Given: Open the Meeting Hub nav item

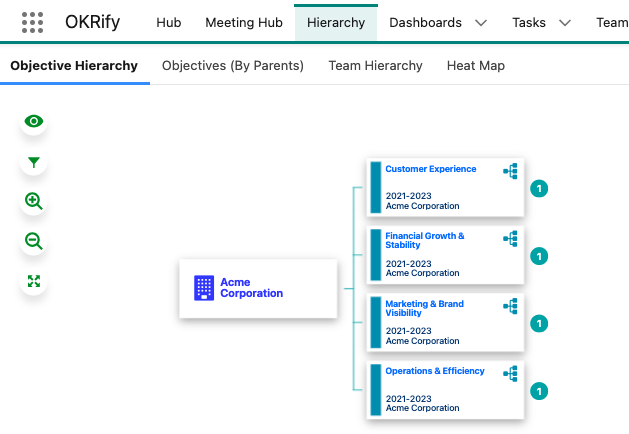Looking at the screenshot, I should point(244,22).
